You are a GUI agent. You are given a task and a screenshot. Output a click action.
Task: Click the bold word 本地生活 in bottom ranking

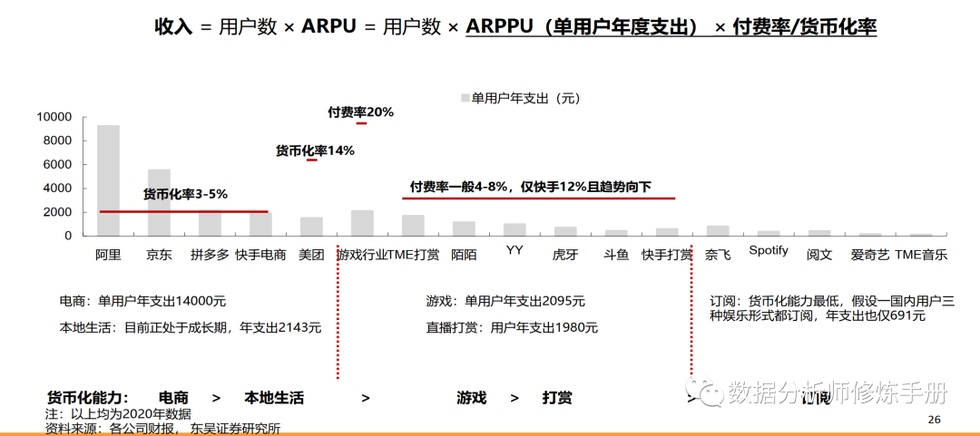pos(274,398)
